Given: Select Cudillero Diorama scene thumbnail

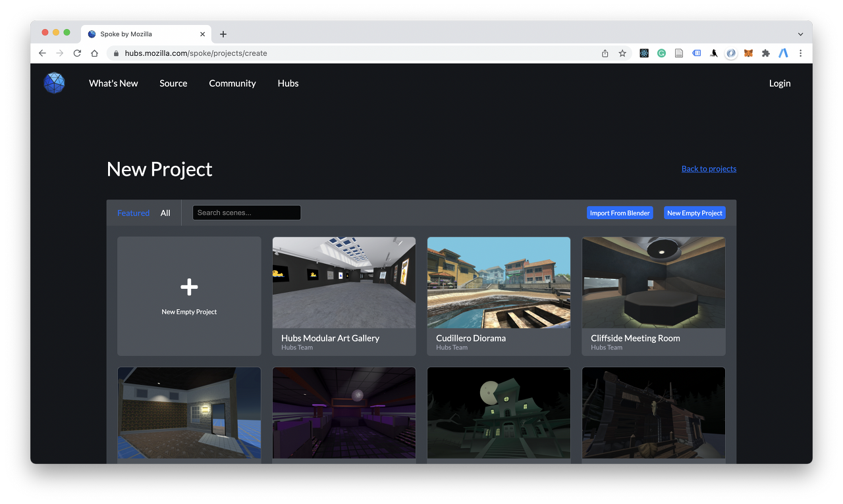Looking at the screenshot, I should pos(499,282).
